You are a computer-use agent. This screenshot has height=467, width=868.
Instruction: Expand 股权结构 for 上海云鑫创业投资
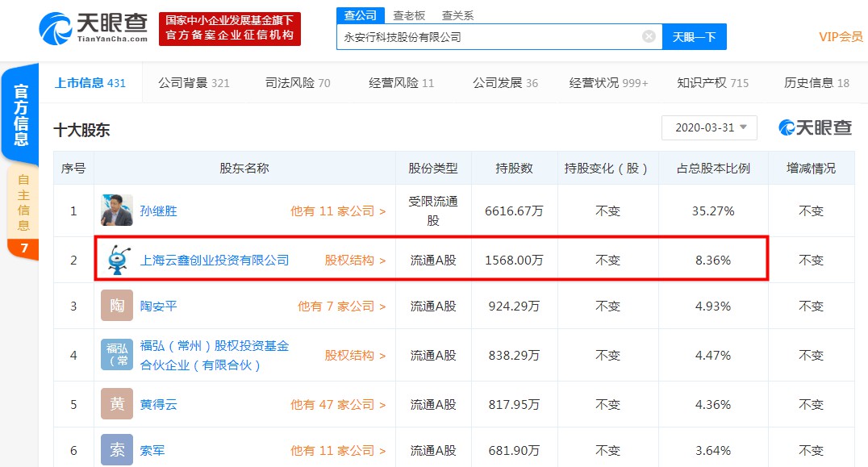click(355, 260)
